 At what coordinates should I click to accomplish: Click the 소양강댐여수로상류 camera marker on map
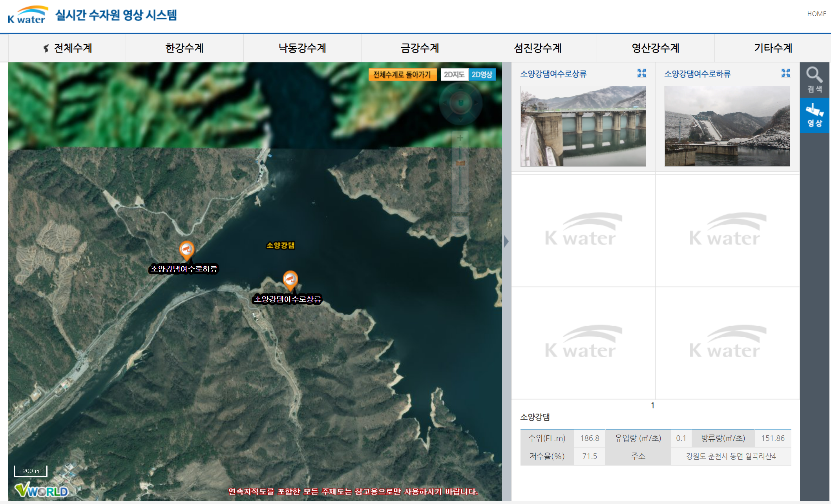pyautogui.click(x=290, y=280)
